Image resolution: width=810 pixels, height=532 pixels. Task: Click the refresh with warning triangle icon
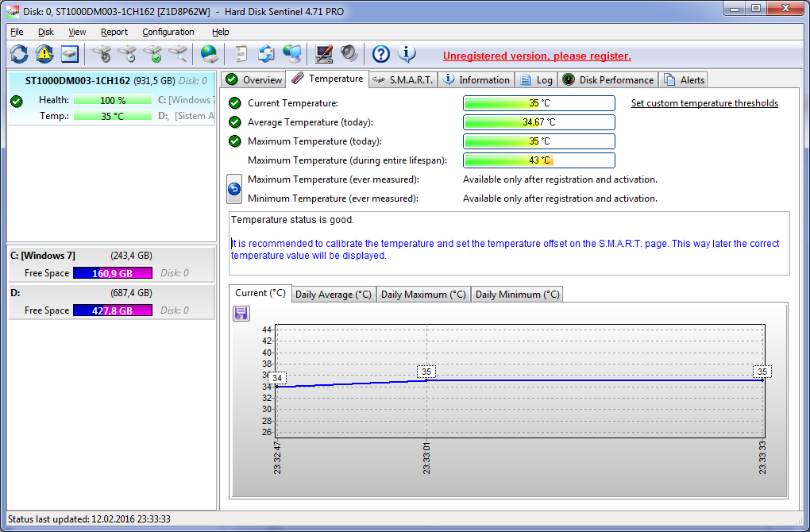click(x=44, y=54)
